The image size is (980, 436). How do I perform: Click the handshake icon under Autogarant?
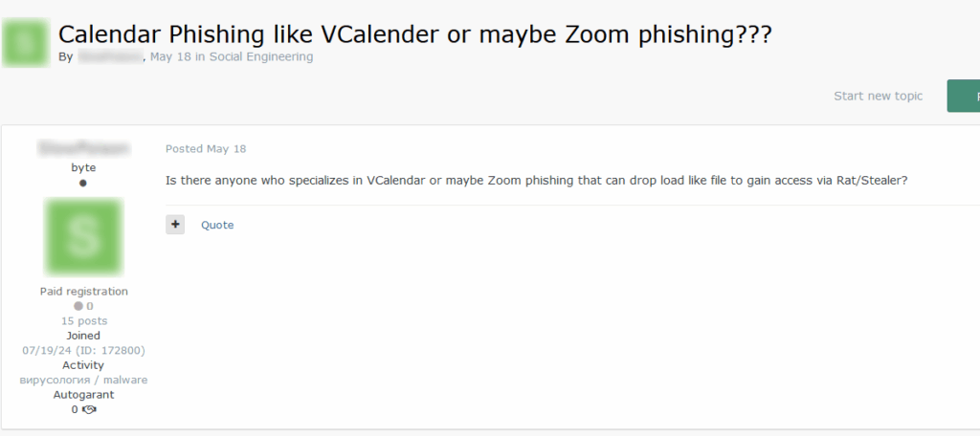click(90, 409)
